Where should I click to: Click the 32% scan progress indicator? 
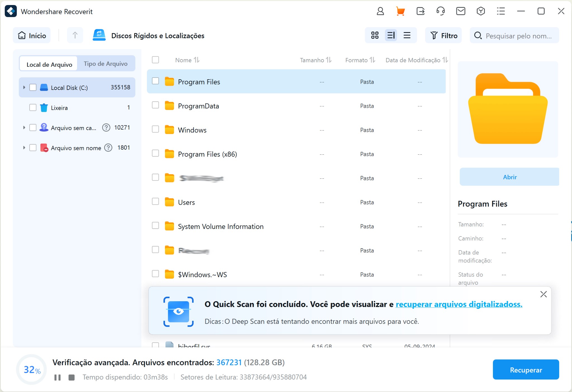pyautogui.click(x=32, y=370)
